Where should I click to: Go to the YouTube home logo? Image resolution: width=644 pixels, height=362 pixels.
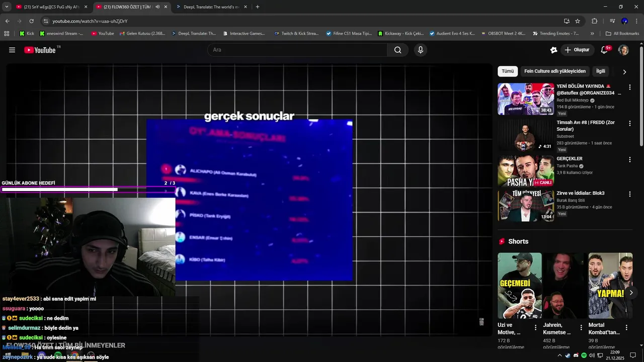click(40, 50)
